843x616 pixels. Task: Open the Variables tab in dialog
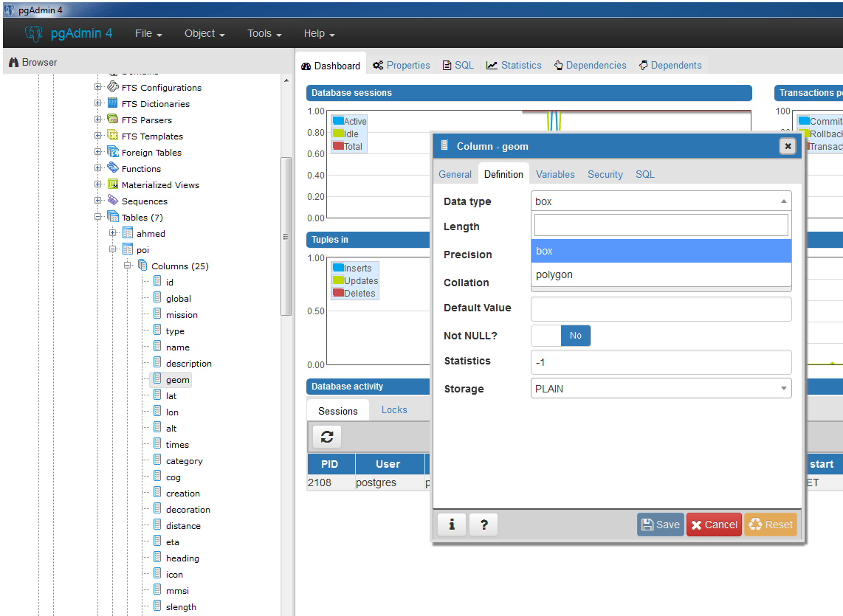[x=555, y=174]
